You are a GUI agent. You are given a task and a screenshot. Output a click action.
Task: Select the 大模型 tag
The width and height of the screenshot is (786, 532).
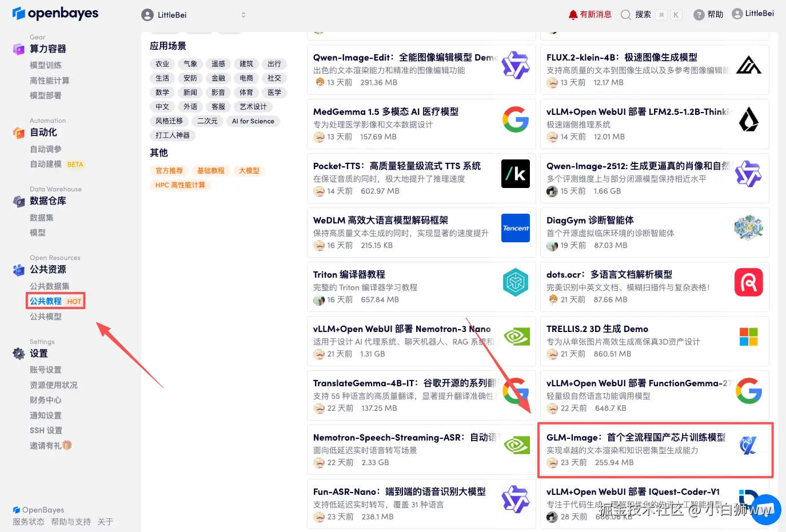click(x=249, y=171)
